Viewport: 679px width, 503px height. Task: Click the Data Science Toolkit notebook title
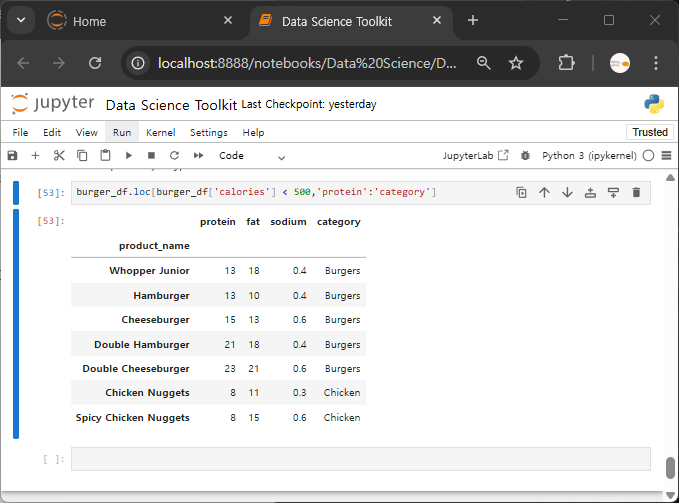[x=171, y=105]
